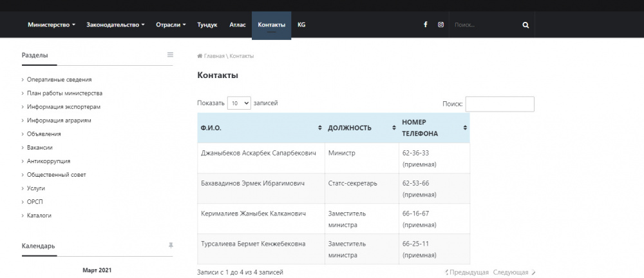This screenshot has width=644, height=278.
Task: Click the search magnifier icon
Action: tap(526, 25)
